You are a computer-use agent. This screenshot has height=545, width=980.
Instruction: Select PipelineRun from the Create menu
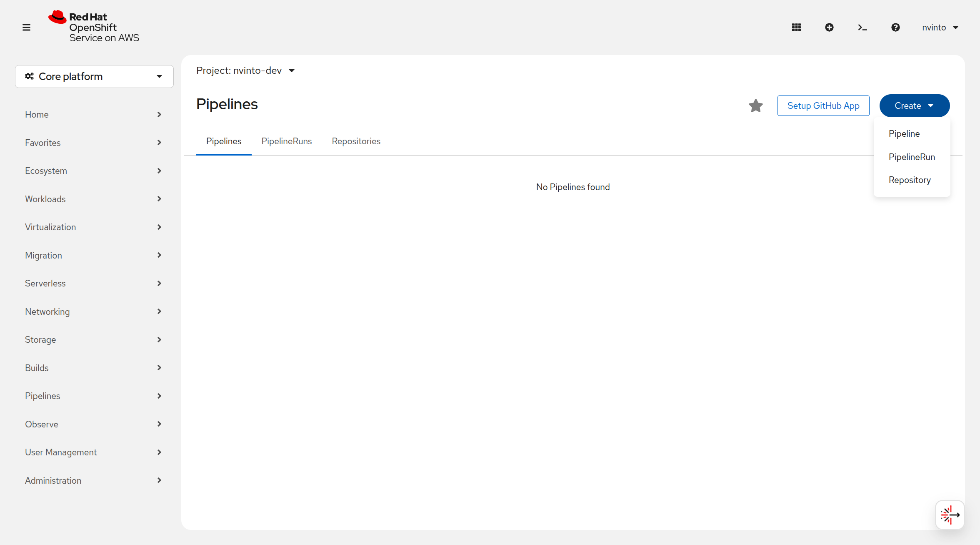[912, 157]
